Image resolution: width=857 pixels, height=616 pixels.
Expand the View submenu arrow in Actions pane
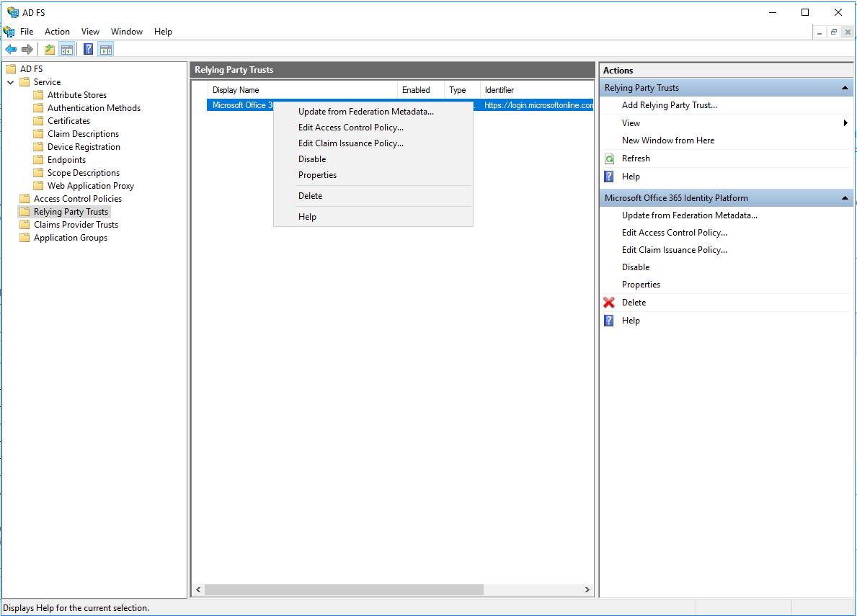(845, 123)
